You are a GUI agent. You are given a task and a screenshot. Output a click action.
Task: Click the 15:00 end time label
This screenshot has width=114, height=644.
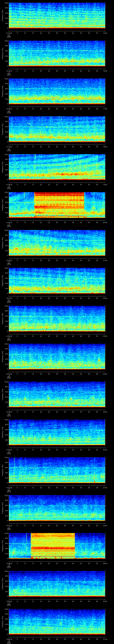pyautogui.click(x=105, y=33)
